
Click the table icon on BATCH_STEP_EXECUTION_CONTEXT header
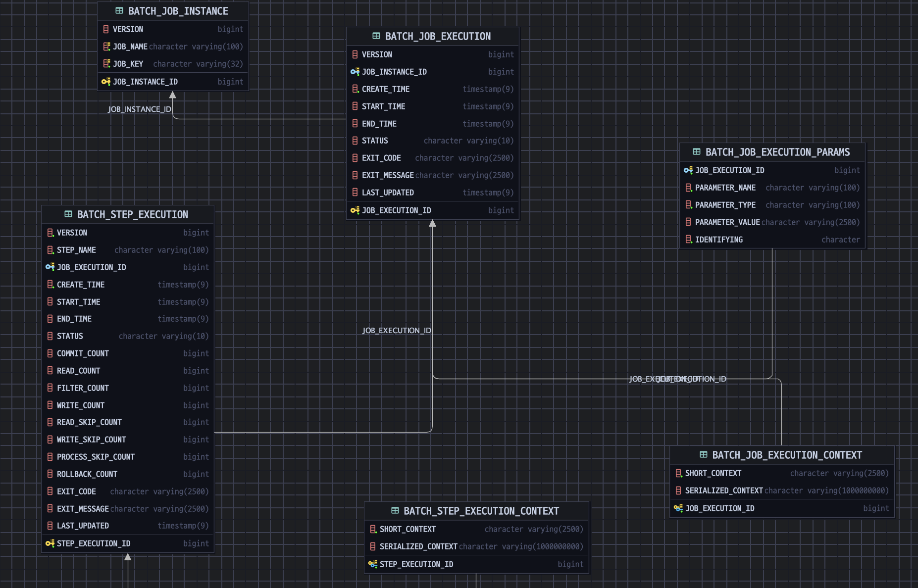tap(395, 511)
